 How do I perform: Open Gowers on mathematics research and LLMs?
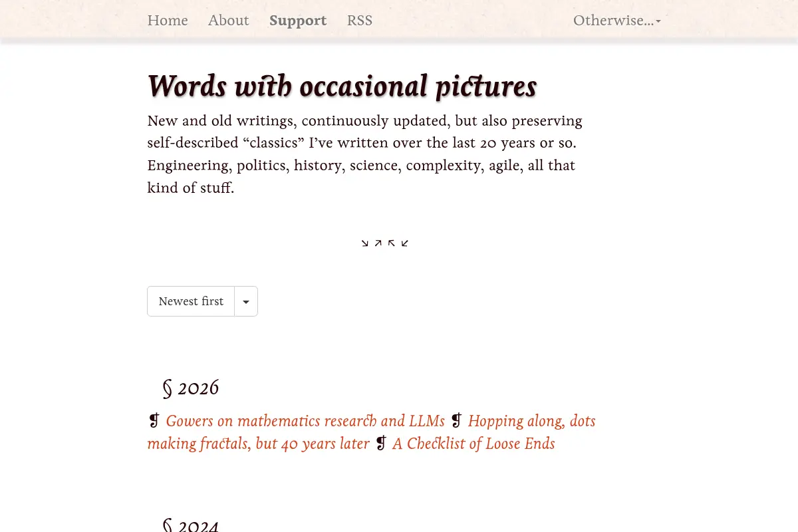pyautogui.click(x=305, y=421)
